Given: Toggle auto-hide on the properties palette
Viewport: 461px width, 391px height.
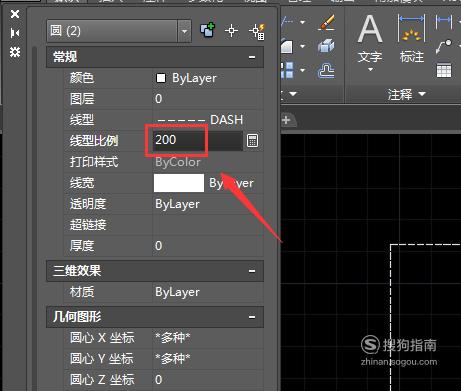Looking at the screenshot, I should point(15,33).
